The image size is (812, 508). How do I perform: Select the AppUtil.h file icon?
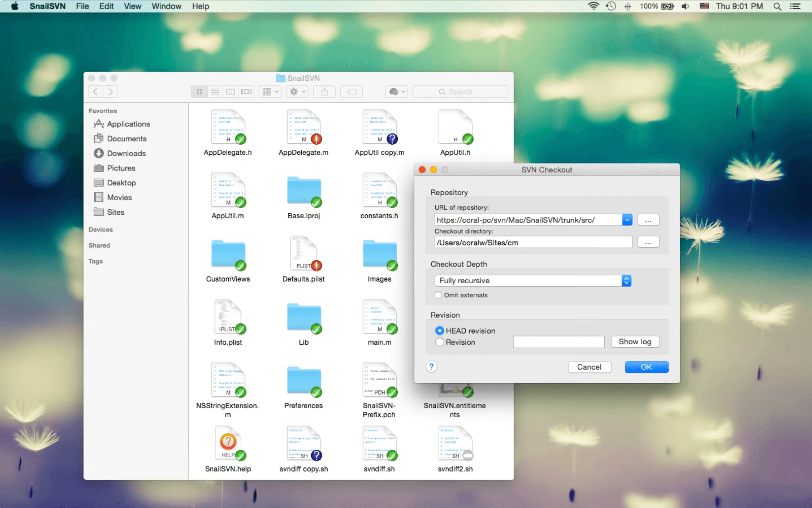(455, 127)
